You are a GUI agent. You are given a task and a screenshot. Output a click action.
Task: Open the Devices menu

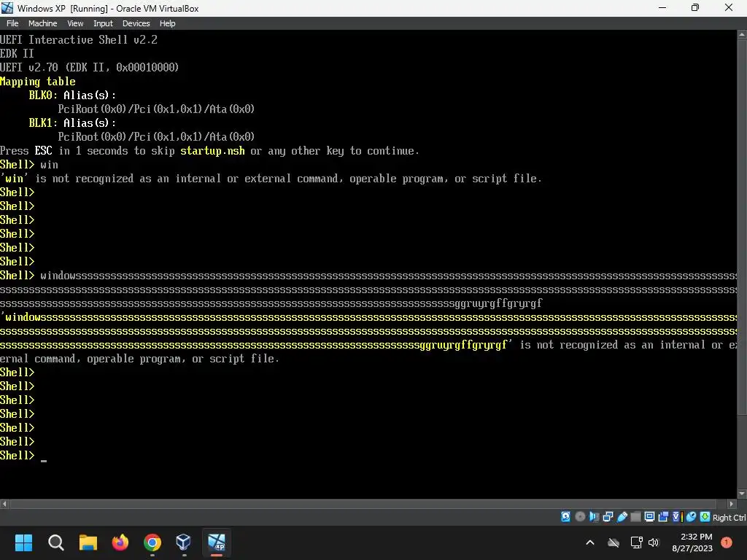(136, 23)
